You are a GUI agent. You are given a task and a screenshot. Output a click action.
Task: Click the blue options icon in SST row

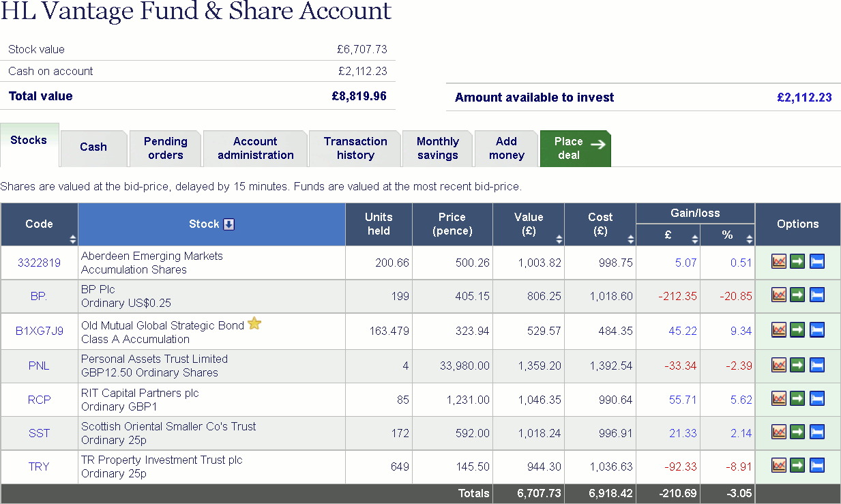817,432
